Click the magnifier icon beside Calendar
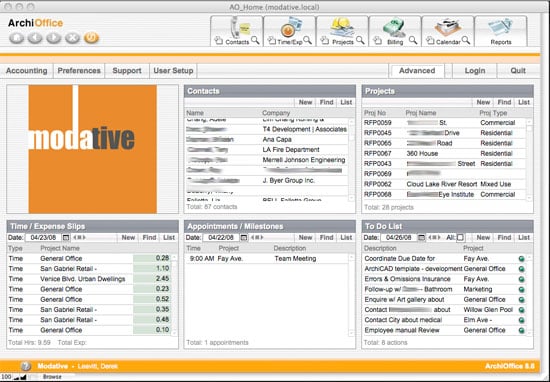Image resolution: width=550 pixels, height=382 pixels. 466,40
